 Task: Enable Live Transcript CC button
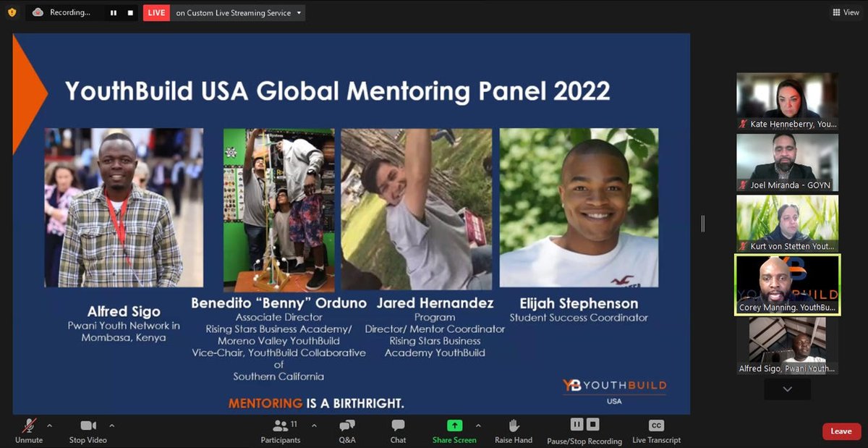click(x=656, y=431)
